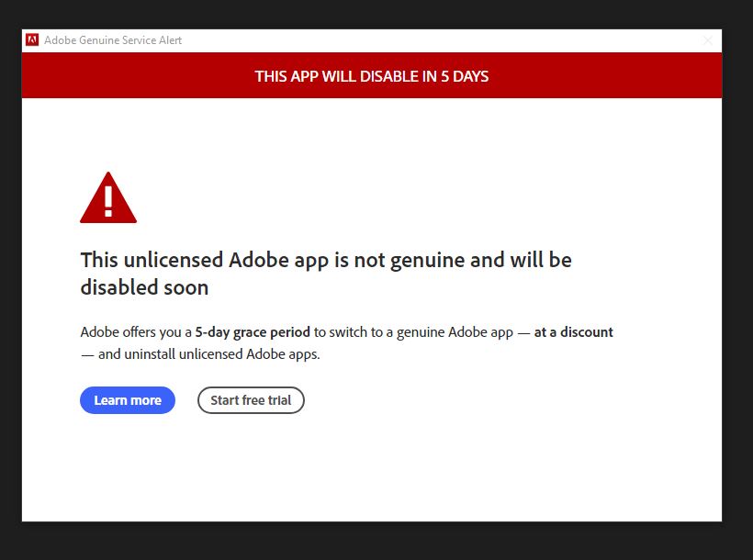Image resolution: width=753 pixels, height=560 pixels.
Task: Click the Learn more button
Action: pos(128,400)
